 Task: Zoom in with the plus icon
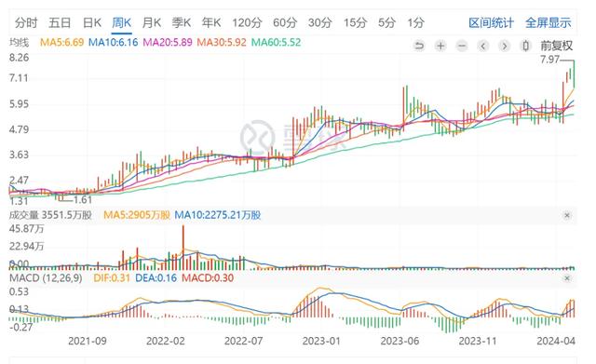pyautogui.click(x=440, y=46)
